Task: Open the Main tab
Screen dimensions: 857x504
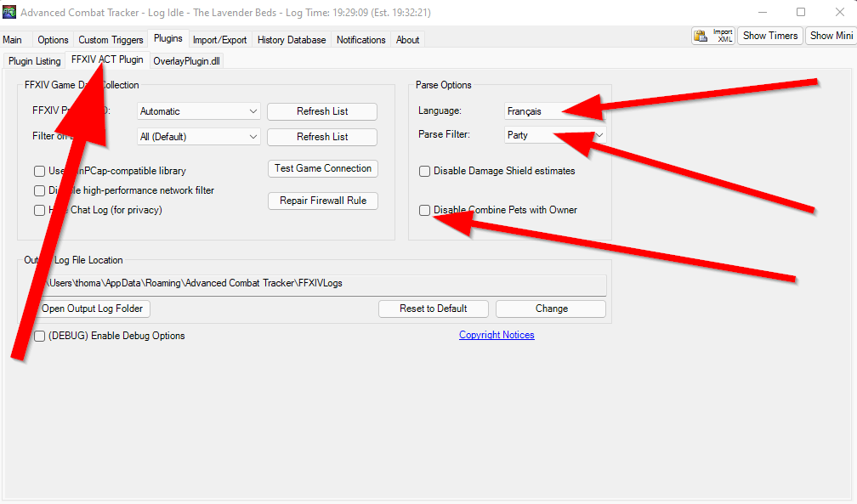Action: pyautogui.click(x=13, y=40)
